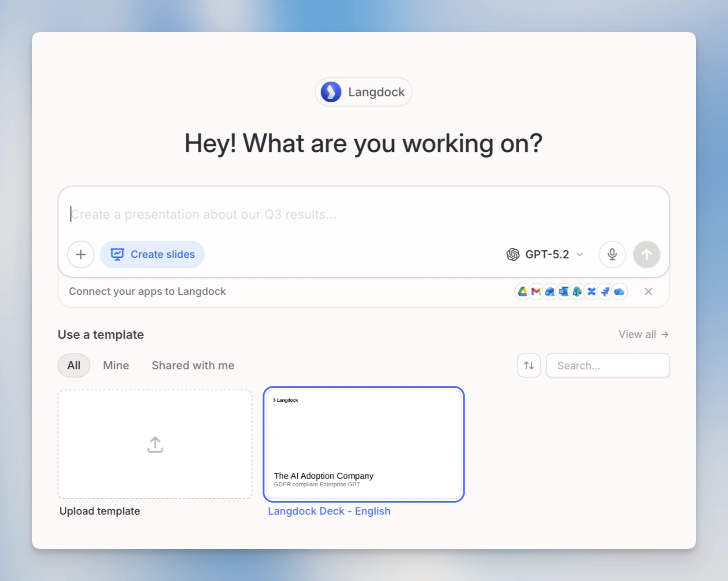This screenshot has height=581, width=728.
Task: Open the attachment plus icon
Action: click(81, 254)
